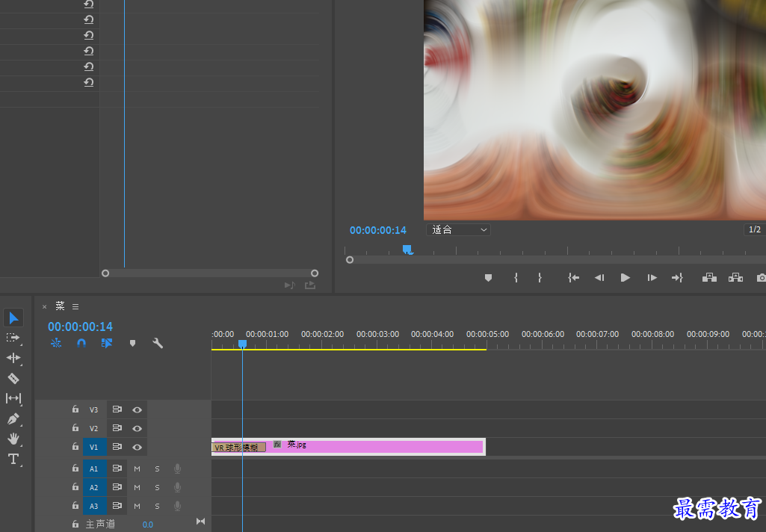Screen dimensions: 766x532
Task: Mark Out point in Program monitor
Action: point(540,277)
